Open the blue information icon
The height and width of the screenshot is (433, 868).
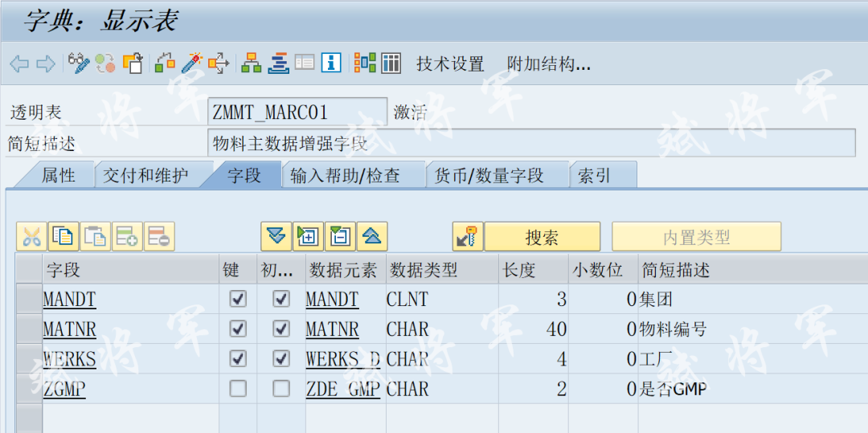point(331,63)
